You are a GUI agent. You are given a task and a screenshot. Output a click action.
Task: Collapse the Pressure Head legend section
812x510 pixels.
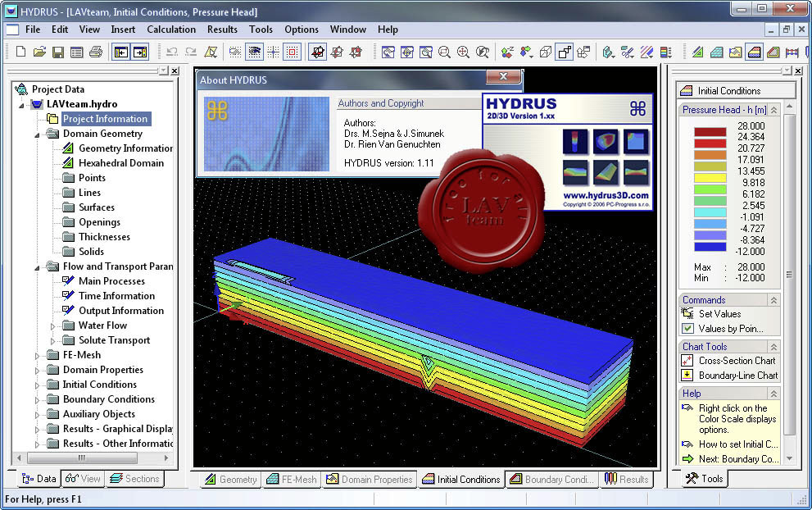pyautogui.click(x=773, y=110)
